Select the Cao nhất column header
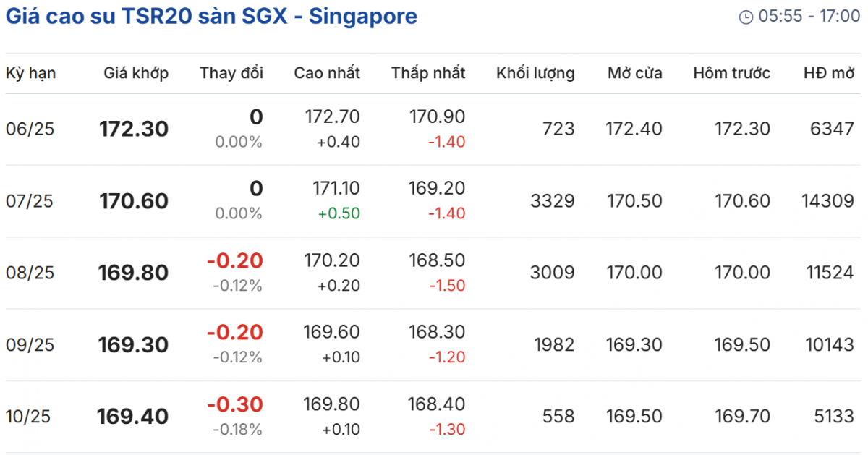This screenshot has height=455, width=868. pos(327,73)
